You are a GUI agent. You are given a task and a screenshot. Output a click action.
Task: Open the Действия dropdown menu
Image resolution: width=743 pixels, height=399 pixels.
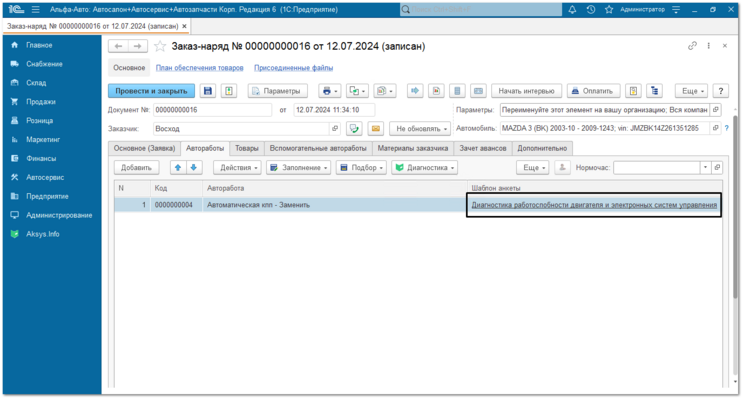pos(237,167)
